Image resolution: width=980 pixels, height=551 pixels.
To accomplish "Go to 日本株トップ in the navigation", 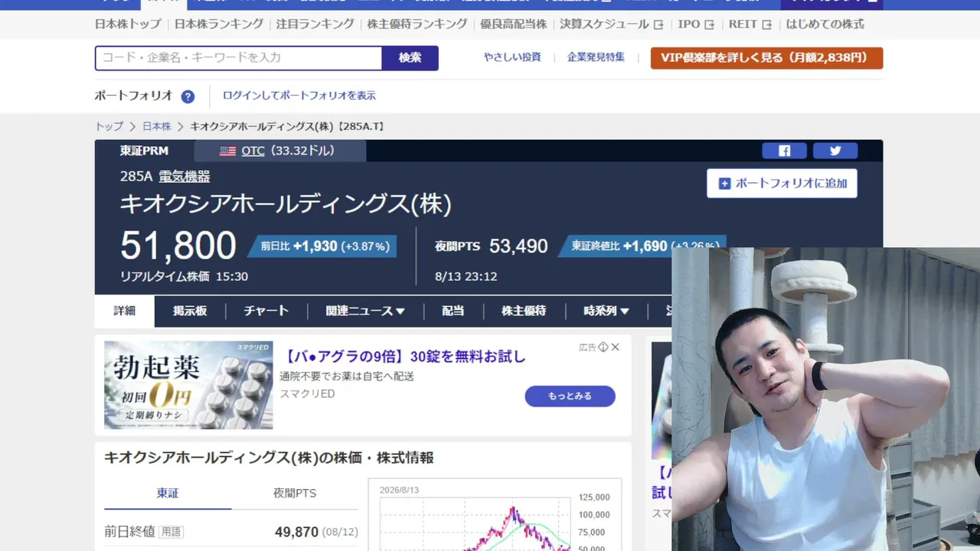I will pos(128,24).
